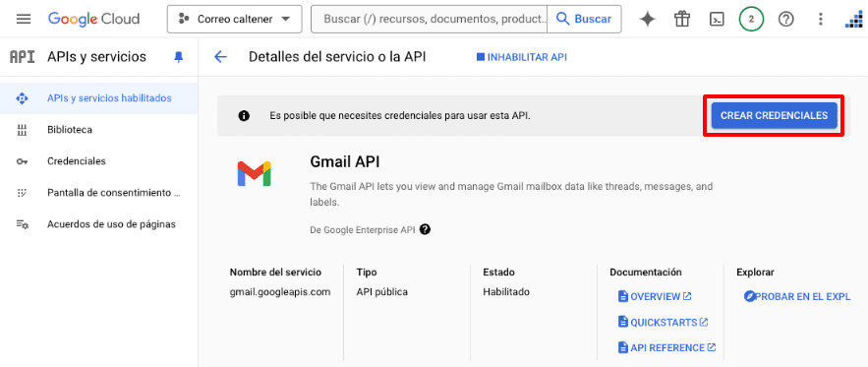Select APIs y servicios habilitados menu item

99,98
